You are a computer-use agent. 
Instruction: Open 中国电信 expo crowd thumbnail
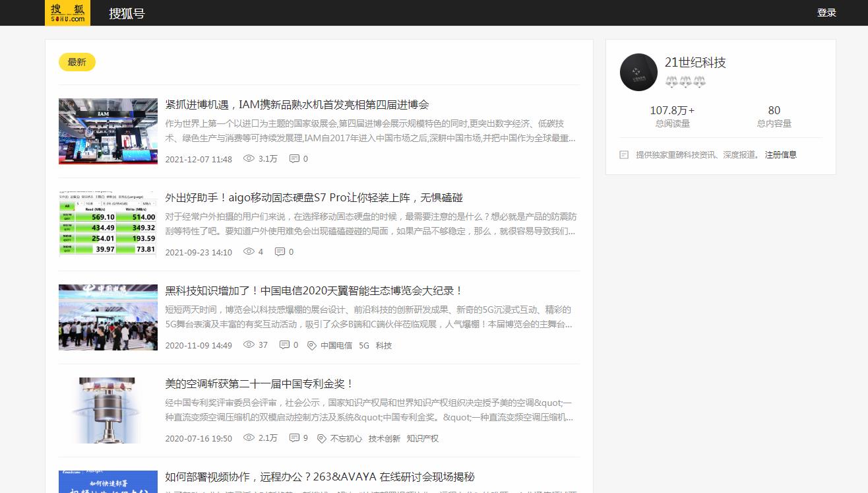pyautogui.click(x=108, y=317)
